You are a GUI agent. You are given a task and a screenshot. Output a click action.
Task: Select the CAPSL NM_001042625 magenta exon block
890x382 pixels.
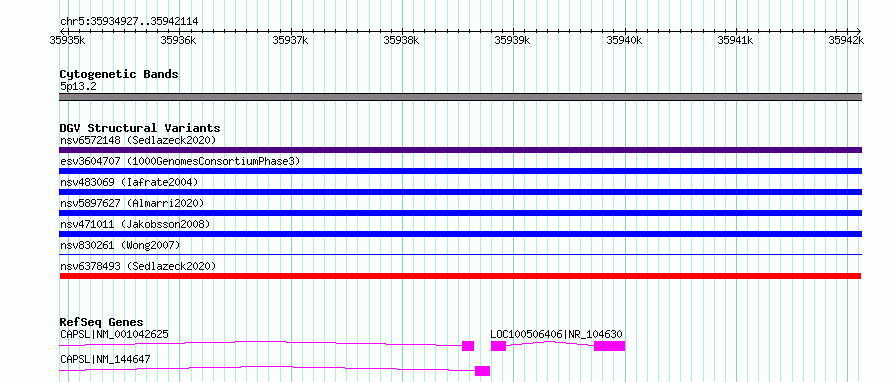tap(468, 346)
